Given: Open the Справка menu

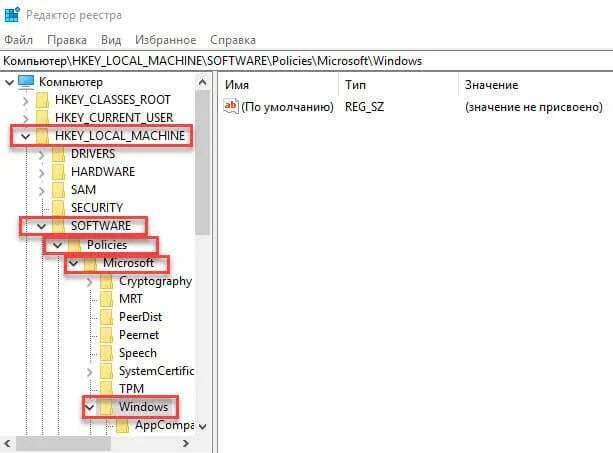Looking at the screenshot, I should click(x=233, y=40).
